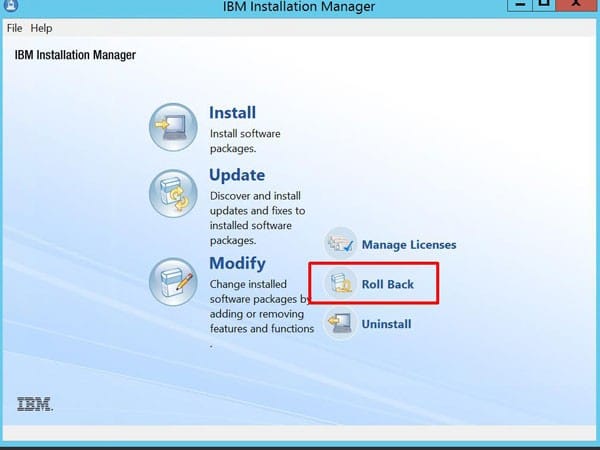600x450 pixels.
Task: Click the Modify pencil icon
Action: tap(173, 282)
